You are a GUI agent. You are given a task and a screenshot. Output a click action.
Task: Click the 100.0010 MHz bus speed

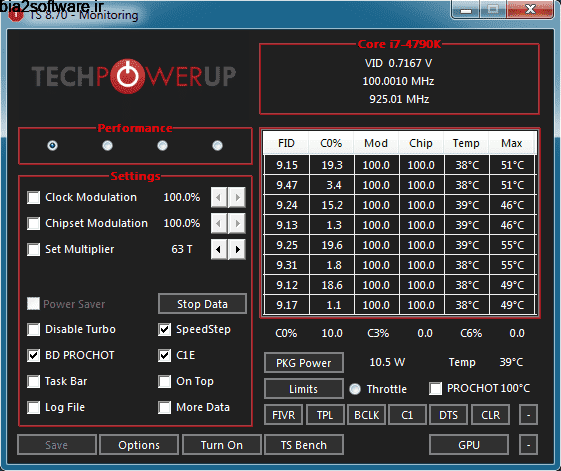399,81
